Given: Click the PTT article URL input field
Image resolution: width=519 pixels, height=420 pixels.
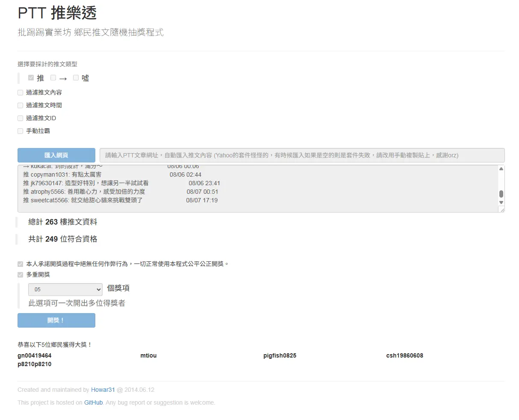Looking at the screenshot, I should (x=302, y=155).
